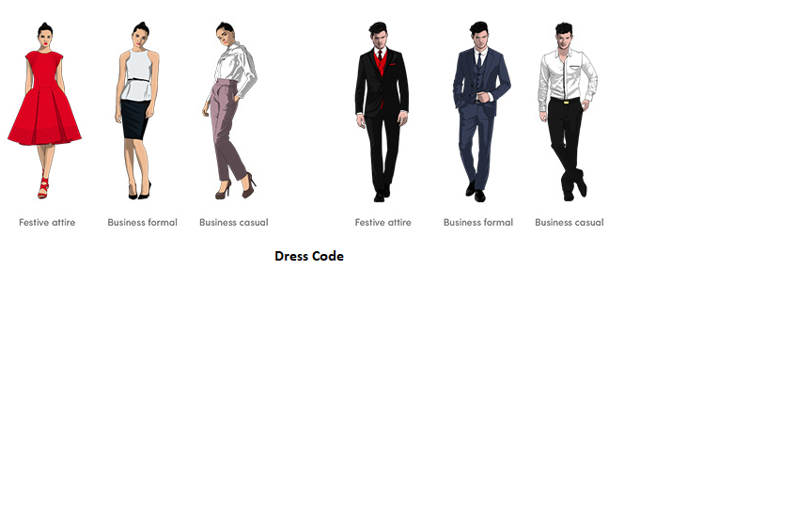The height and width of the screenshot is (508, 812).
Task: Click the men's Festive attire label
Action: (x=383, y=223)
